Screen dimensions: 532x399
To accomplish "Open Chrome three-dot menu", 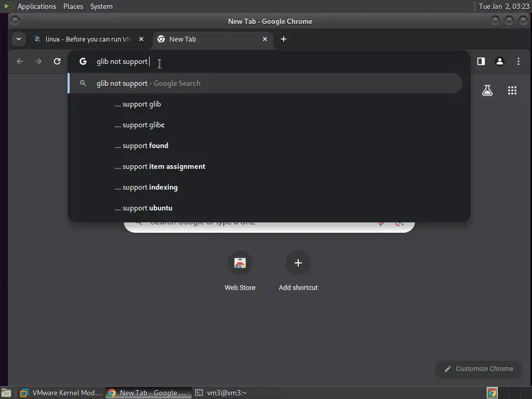I will [x=518, y=61].
